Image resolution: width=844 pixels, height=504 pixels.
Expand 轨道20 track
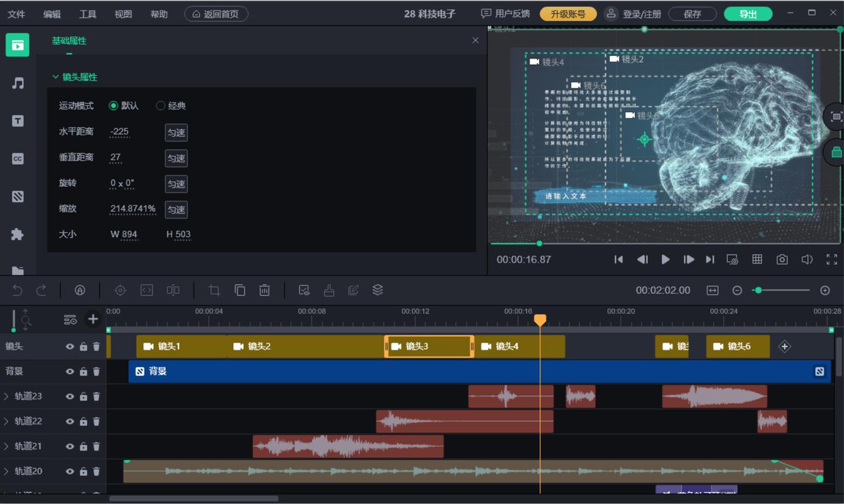click(x=6, y=471)
